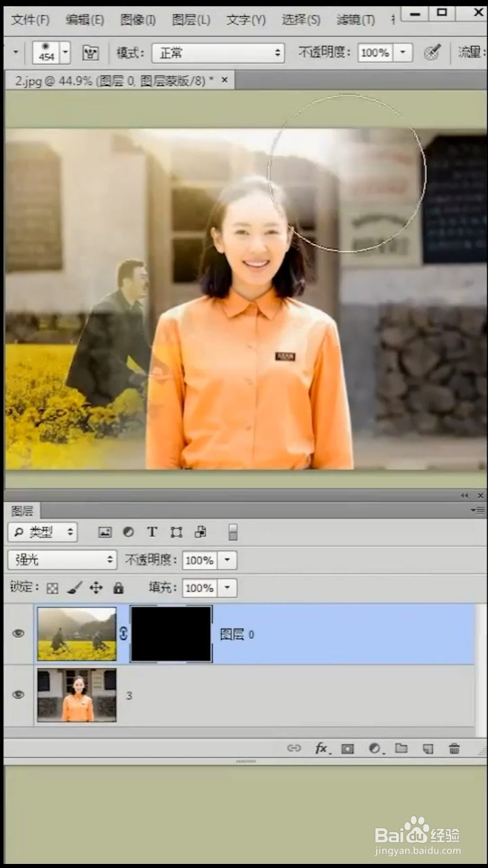Click the layer 不透明度 100% field

200,560
